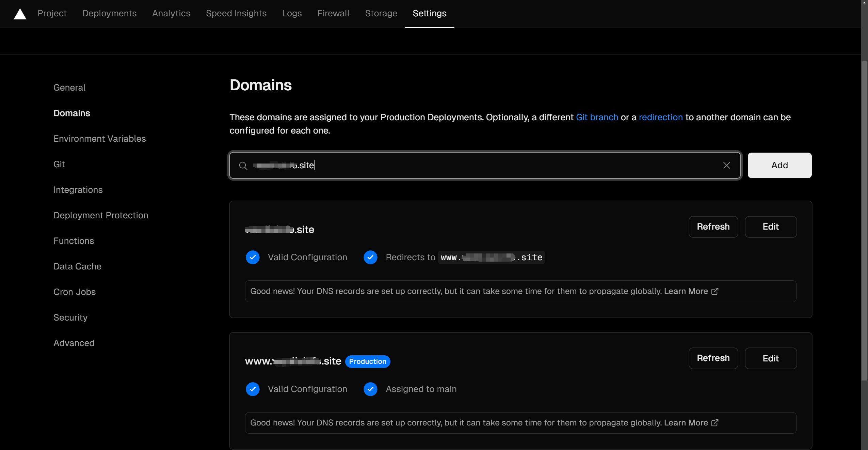Go to Advanced settings
868x450 pixels.
coord(74,343)
